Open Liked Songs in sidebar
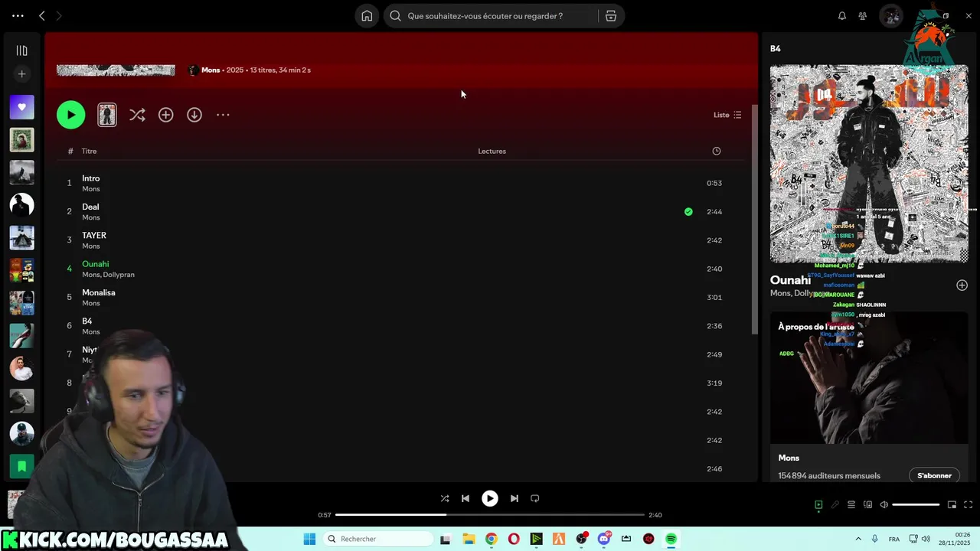Image resolution: width=980 pixels, height=551 pixels. click(21, 107)
